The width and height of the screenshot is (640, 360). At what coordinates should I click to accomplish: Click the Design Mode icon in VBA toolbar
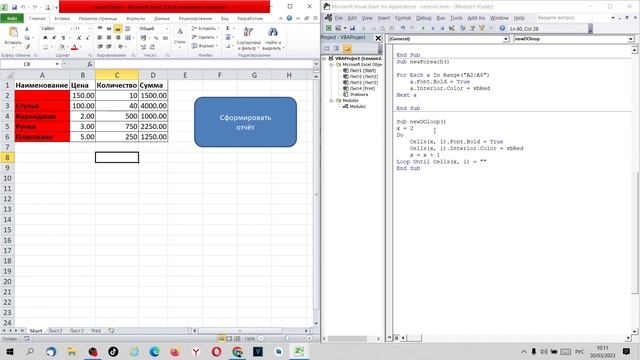(451, 29)
